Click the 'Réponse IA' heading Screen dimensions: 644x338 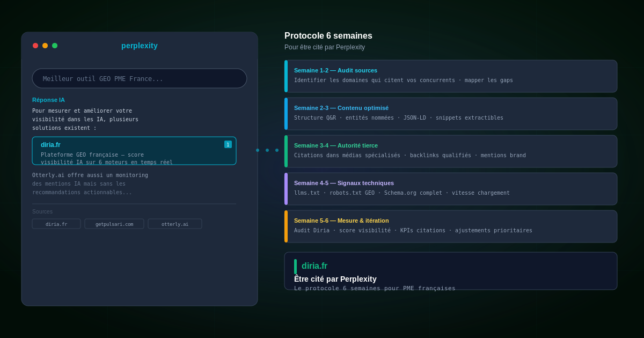click(x=48, y=100)
